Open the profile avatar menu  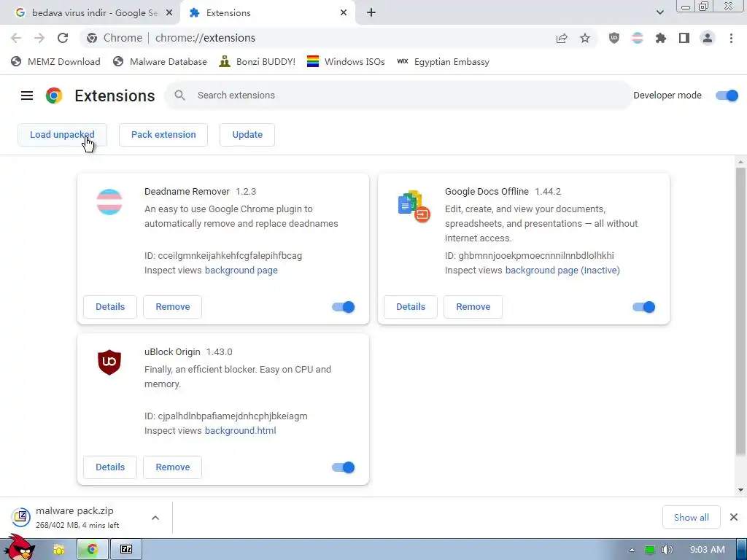click(x=708, y=38)
